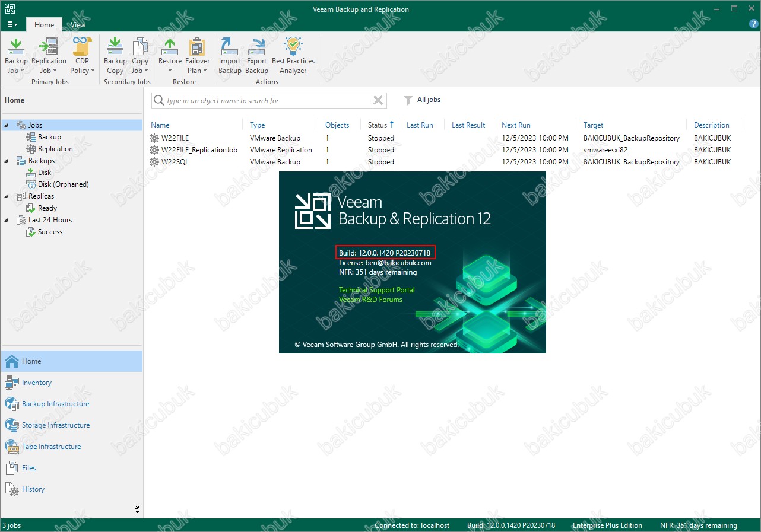Filter the list using All jobs
Image resolution: width=761 pixels, height=532 pixels.
422,100
